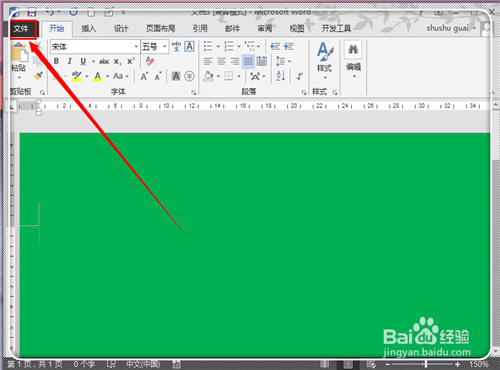Click the Format Painter brush icon

tap(38, 76)
